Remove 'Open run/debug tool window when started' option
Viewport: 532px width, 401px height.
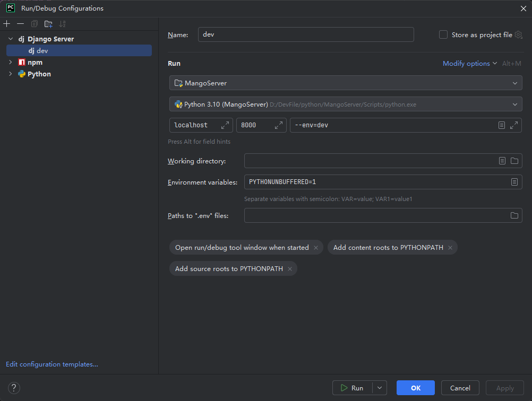(316, 248)
